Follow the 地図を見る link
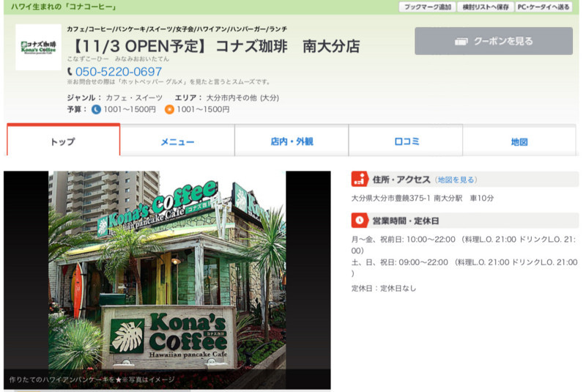Image resolution: width=586 pixels, height=392 pixels. [456, 180]
